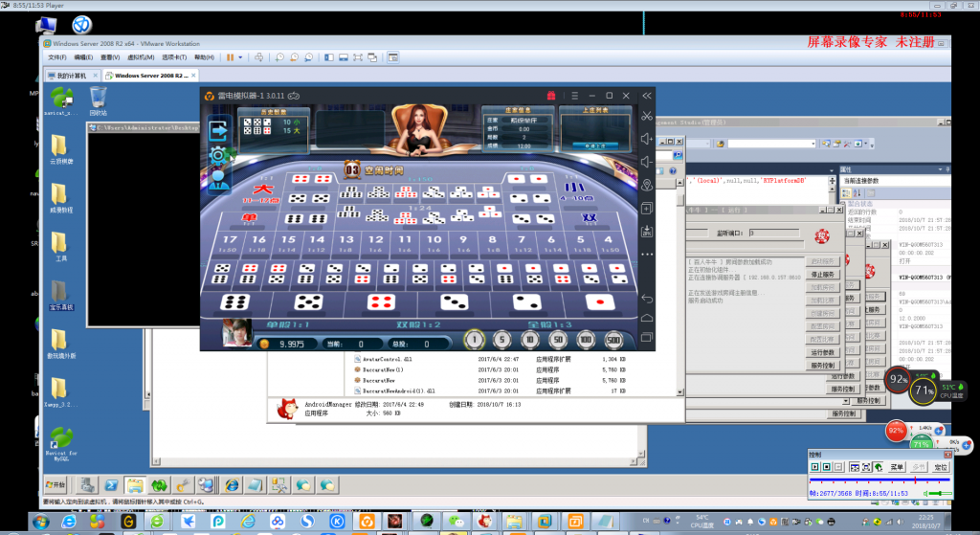Screen dimensions: 980x535
Task: Click the blue playback timeline bar
Action: point(880,480)
